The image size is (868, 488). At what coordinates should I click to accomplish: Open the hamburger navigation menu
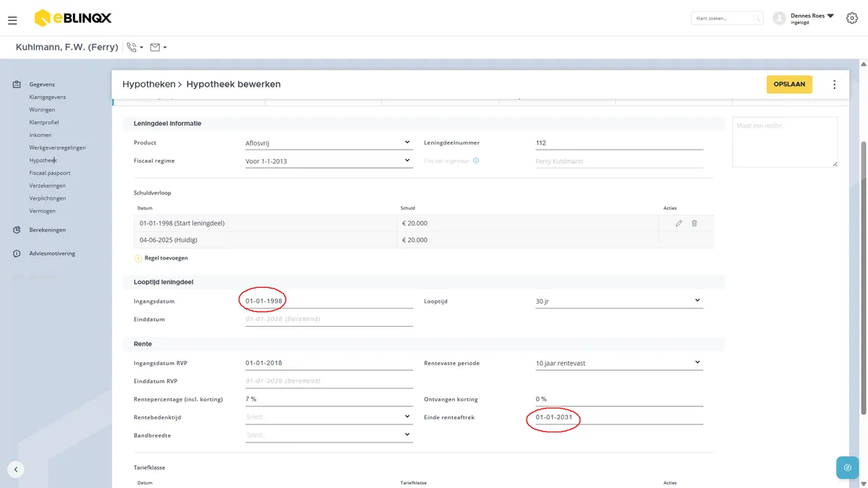click(x=12, y=20)
